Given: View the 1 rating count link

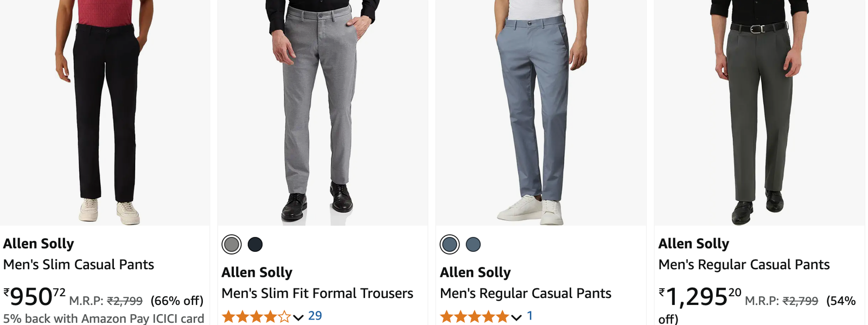Looking at the screenshot, I should (530, 316).
